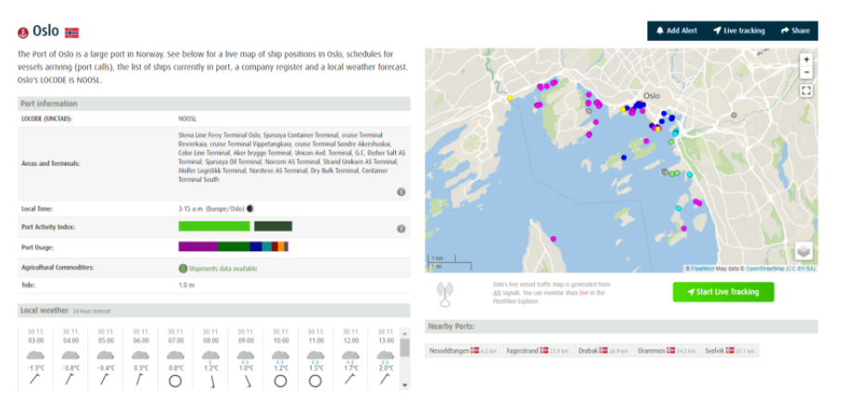The height and width of the screenshot is (416, 868).
Task: Click the rain cloud icon for 12:00
Action: pyautogui.click(x=351, y=356)
